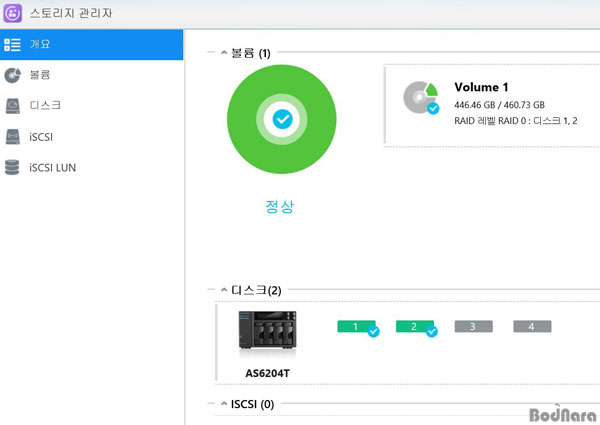Click the Storage Manager app icon
This screenshot has height=425, width=600.
point(16,15)
